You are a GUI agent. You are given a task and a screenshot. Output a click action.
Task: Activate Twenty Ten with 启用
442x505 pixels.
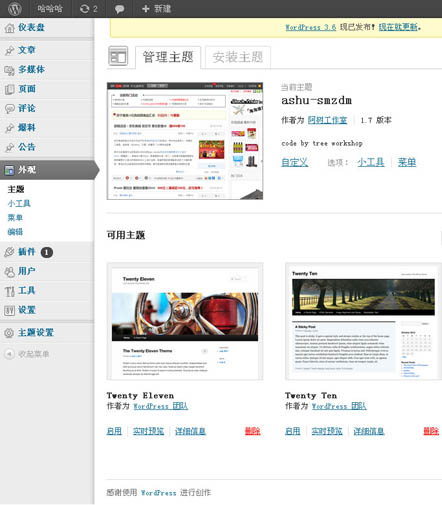click(x=293, y=431)
